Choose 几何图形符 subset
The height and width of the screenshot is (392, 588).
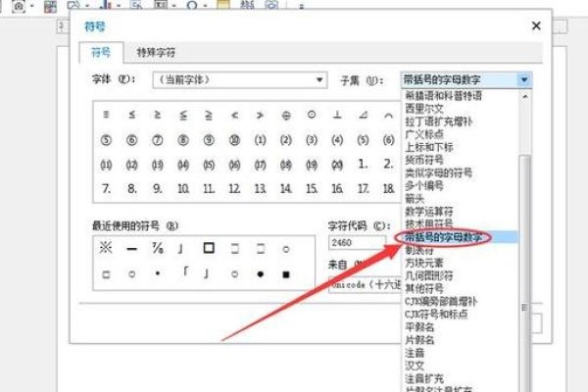point(429,275)
